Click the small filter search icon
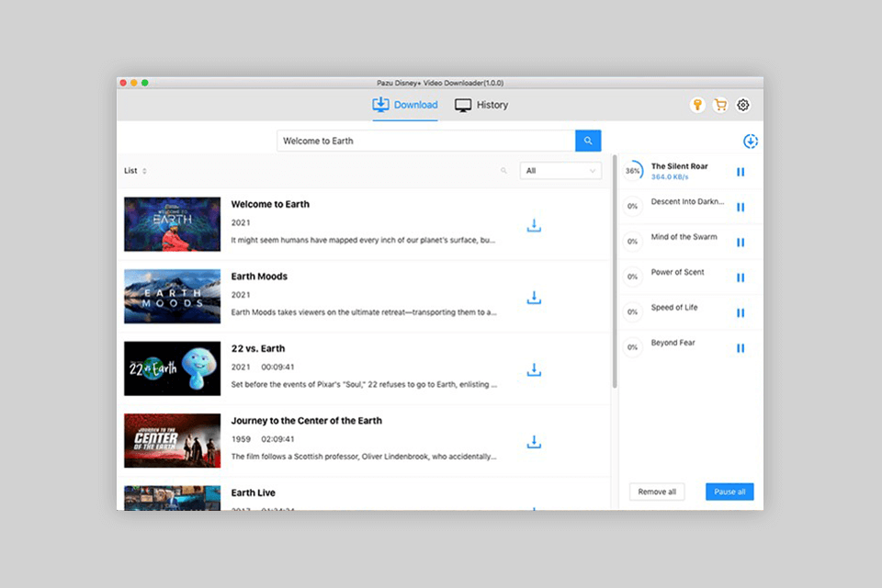 (503, 171)
